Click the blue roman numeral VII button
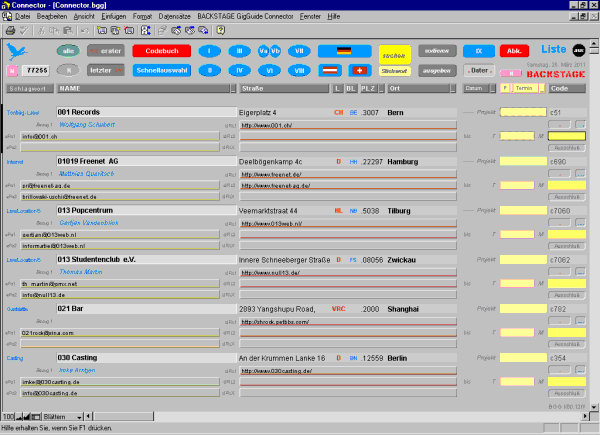Viewport: 600px width, 435px height. tap(299, 50)
